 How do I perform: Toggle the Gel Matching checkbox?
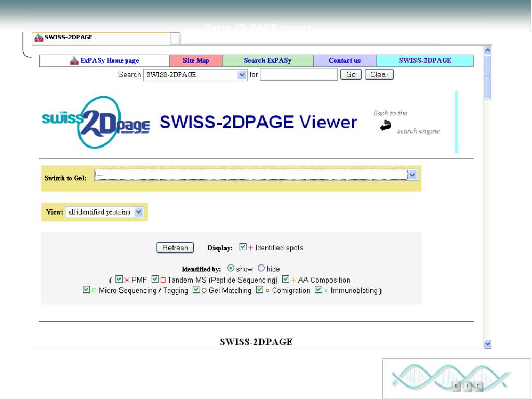[x=196, y=289]
